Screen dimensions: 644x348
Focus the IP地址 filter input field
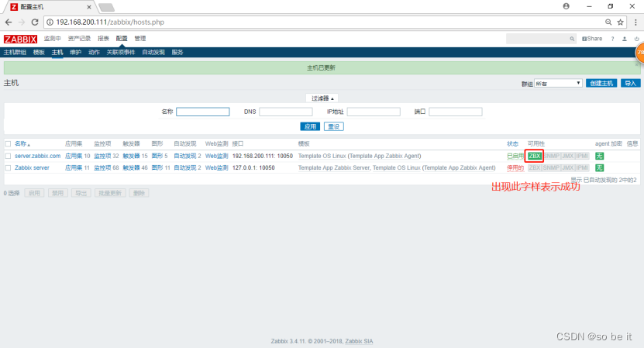[x=374, y=112]
